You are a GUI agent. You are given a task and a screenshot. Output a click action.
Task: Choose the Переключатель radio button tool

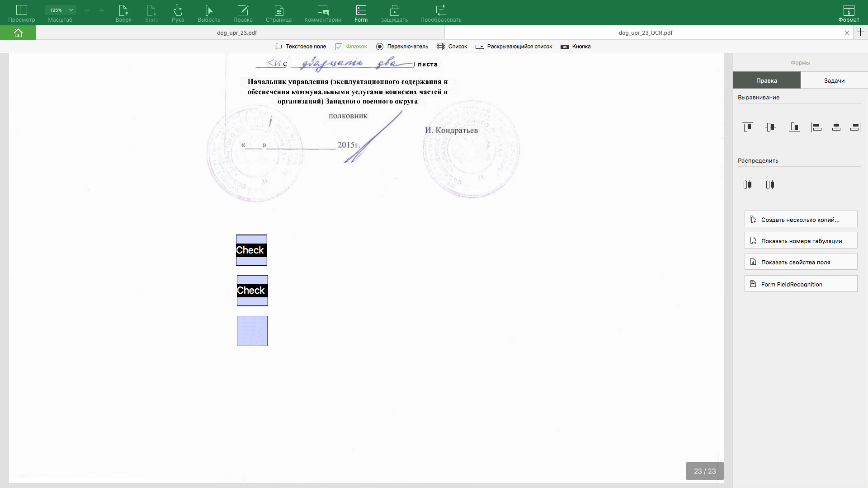click(x=402, y=47)
